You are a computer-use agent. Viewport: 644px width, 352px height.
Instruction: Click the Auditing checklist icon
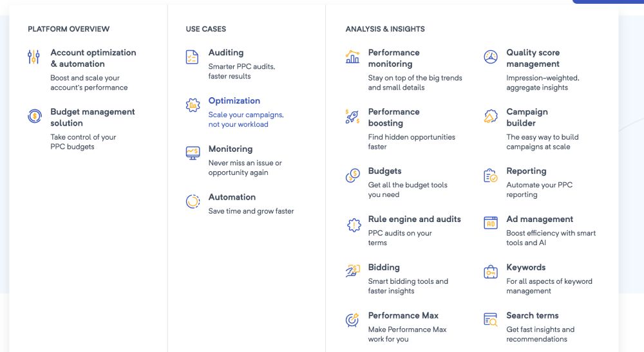point(192,57)
